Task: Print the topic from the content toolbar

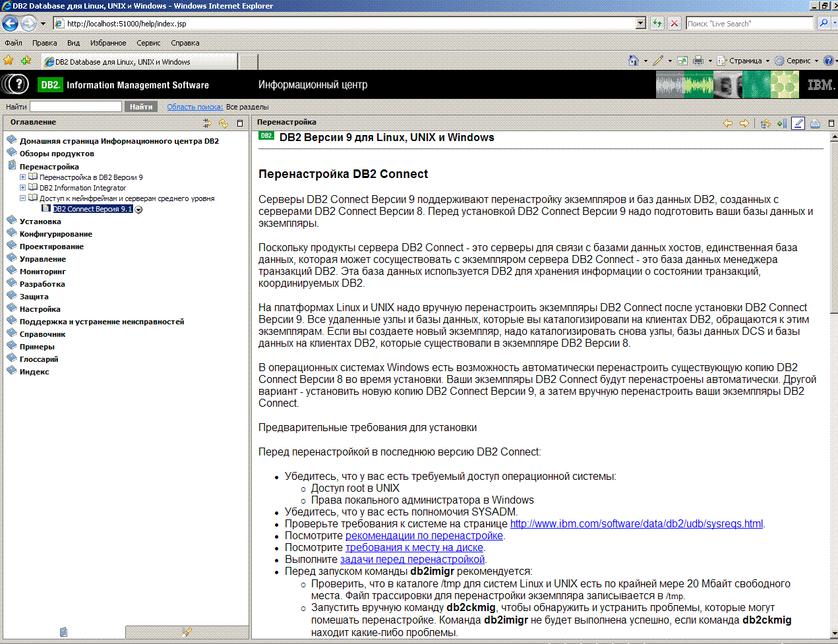Action: pos(815,123)
